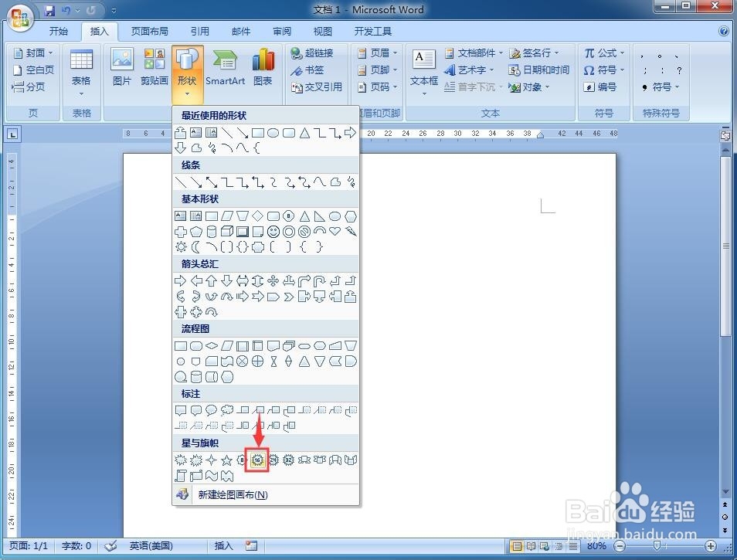The image size is (737, 560).
Task: Click Hyperlink (超链接) button
Action: pyautogui.click(x=312, y=53)
